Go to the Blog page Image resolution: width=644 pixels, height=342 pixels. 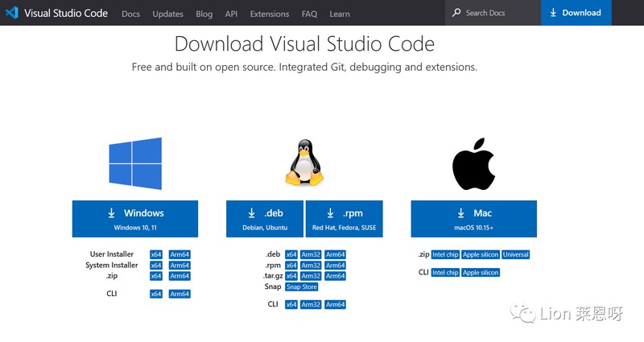coord(204,14)
